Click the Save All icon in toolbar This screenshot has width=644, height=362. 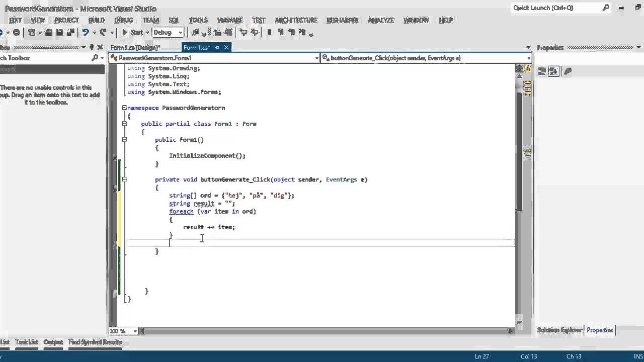[x=69, y=32]
